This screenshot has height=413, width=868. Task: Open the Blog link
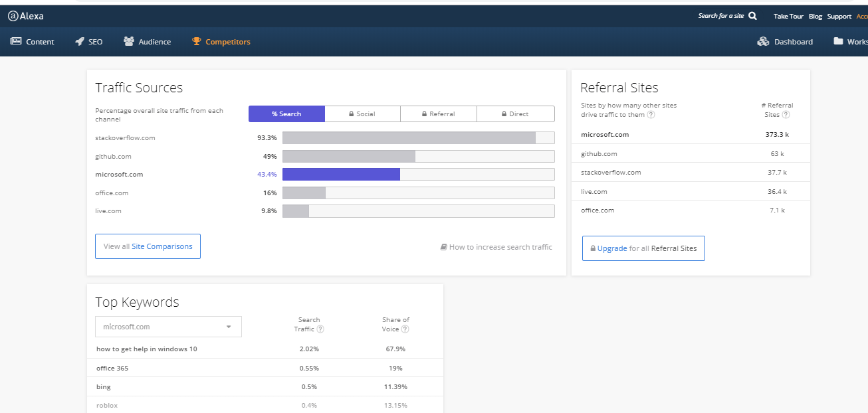click(x=815, y=16)
